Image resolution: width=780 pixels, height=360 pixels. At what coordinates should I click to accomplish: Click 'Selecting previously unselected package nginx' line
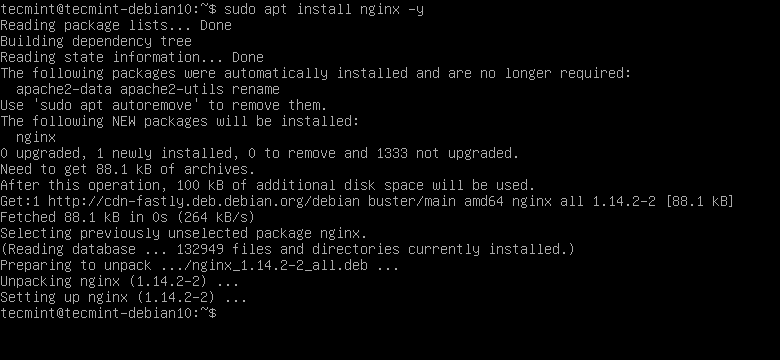184,233
